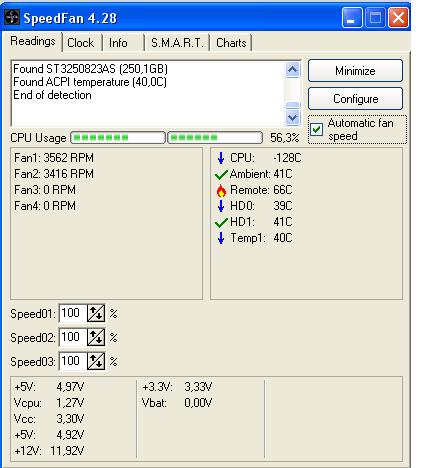Click the Remote 66C temperature value
Viewport: 431px width, 468px height.
tap(283, 190)
